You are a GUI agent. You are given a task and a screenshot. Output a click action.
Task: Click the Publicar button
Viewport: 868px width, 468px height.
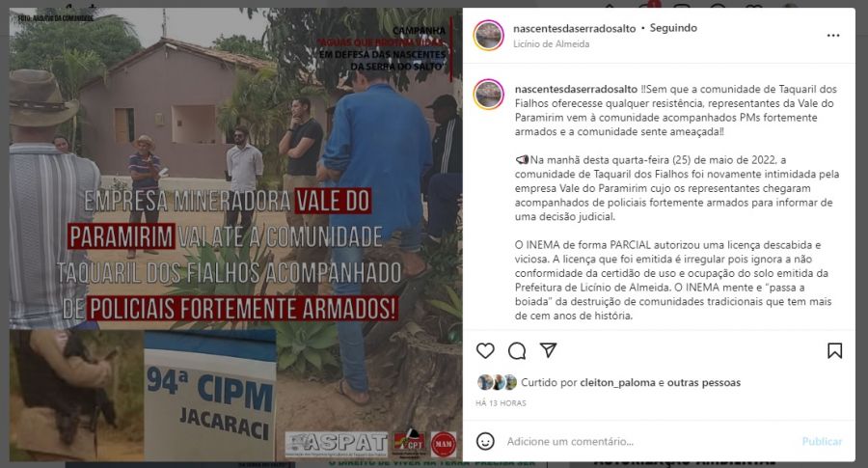coord(822,441)
